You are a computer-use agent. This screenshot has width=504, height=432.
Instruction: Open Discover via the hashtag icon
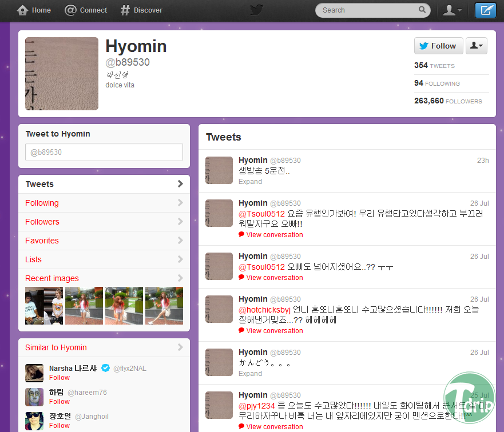[x=125, y=10]
